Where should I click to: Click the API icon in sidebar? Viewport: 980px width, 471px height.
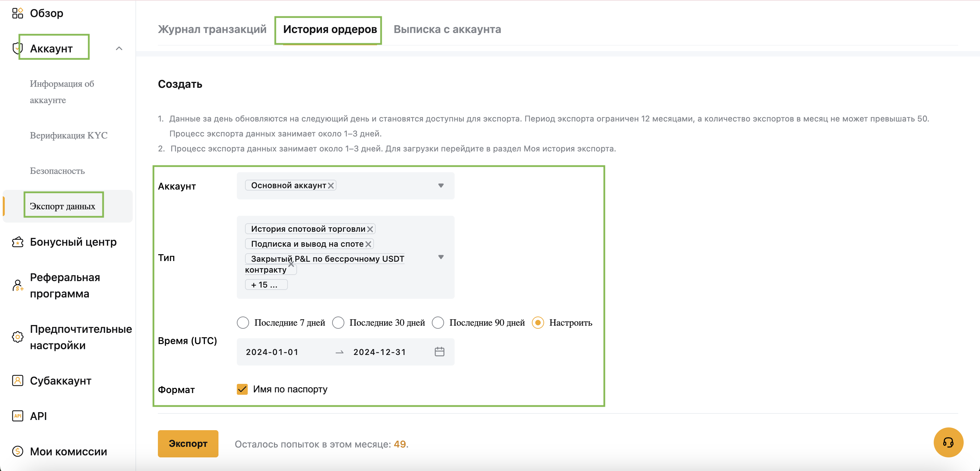[17, 416]
